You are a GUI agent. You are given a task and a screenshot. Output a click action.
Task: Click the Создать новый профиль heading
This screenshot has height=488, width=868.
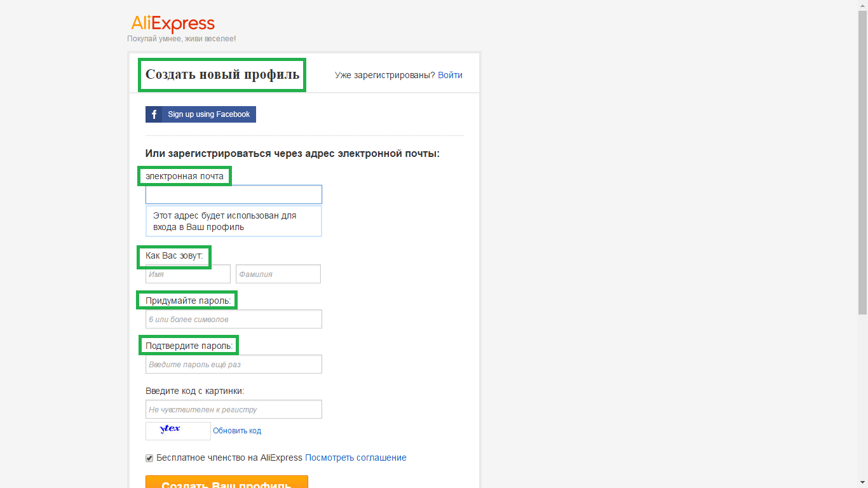click(x=222, y=74)
